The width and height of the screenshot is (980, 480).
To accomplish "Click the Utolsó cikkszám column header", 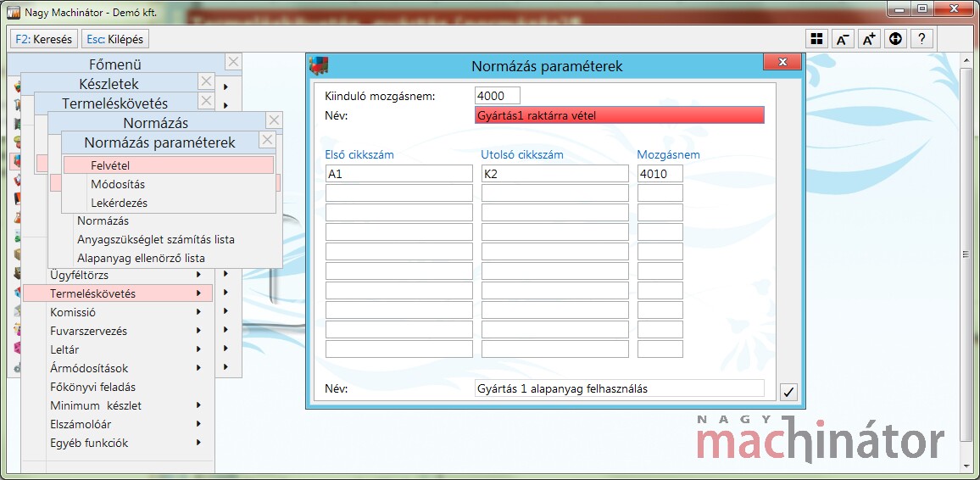I will 522,155.
